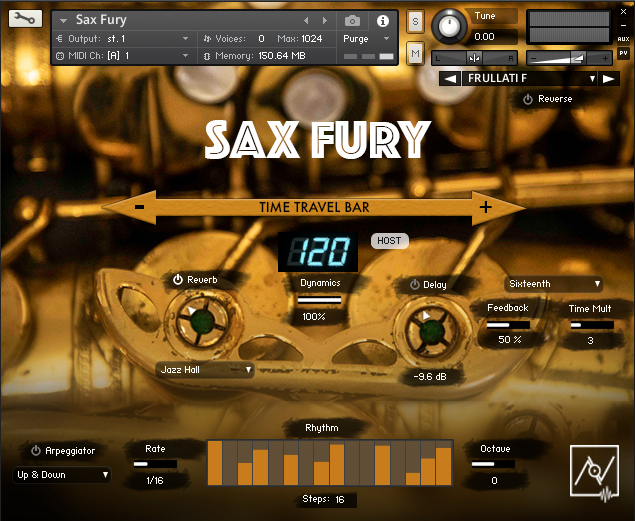Open the Sixteenth delay time dropdown
Image resolution: width=635 pixels, height=521 pixels.
point(554,284)
